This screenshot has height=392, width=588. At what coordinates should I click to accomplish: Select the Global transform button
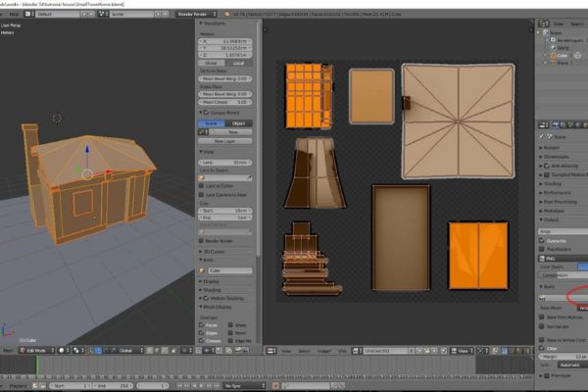[x=212, y=63]
